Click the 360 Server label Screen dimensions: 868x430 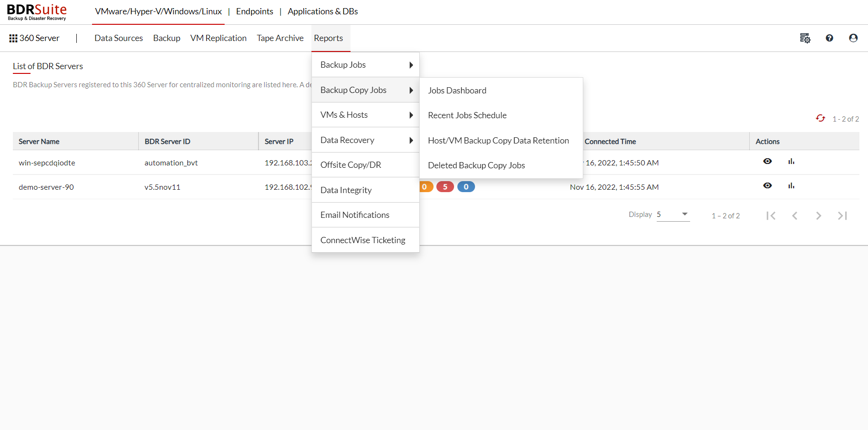click(x=40, y=38)
